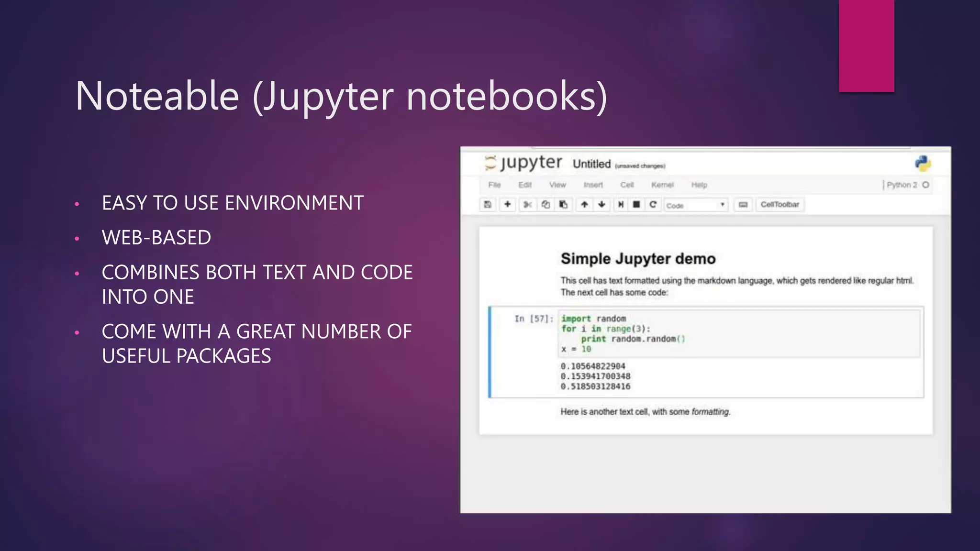Screen dimensions: 980x551
Task: Open the Help menu
Action: (699, 185)
